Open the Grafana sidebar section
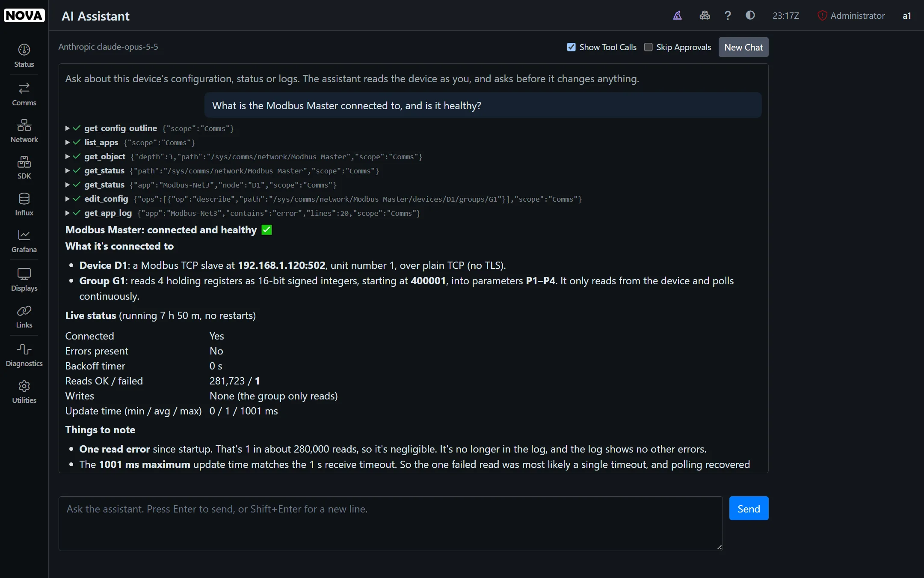The width and height of the screenshot is (924, 578). pos(24,241)
